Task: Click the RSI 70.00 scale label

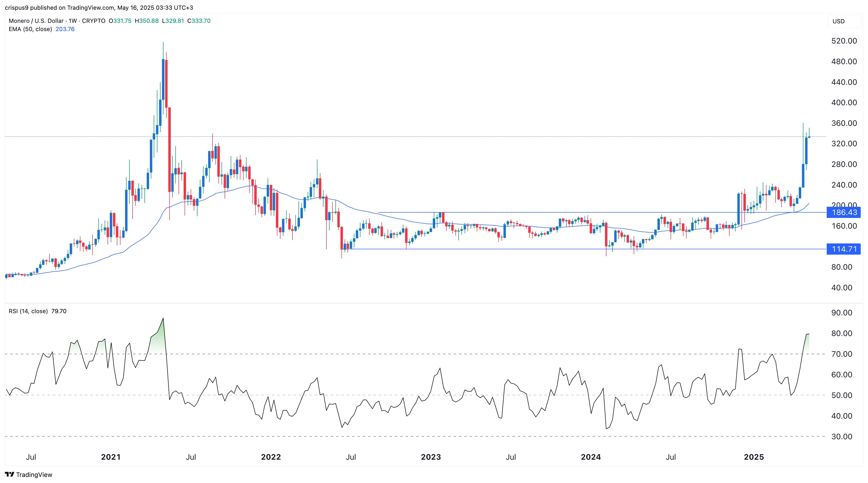Action: pyautogui.click(x=842, y=354)
